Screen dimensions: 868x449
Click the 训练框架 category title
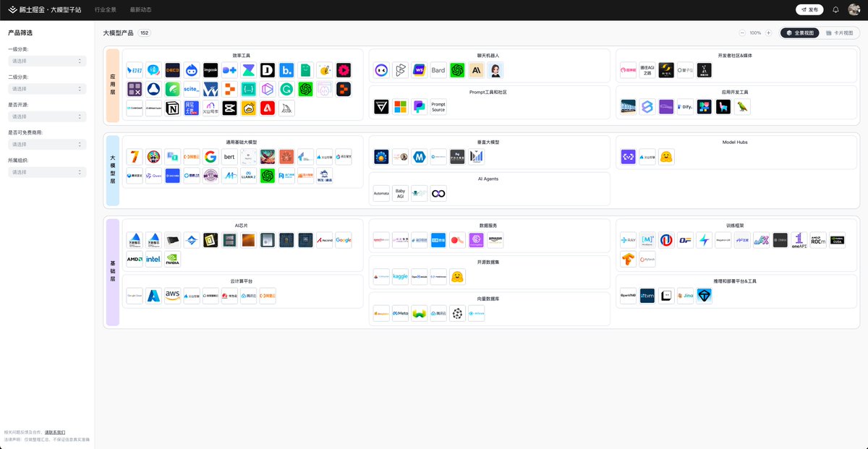tap(735, 225)
